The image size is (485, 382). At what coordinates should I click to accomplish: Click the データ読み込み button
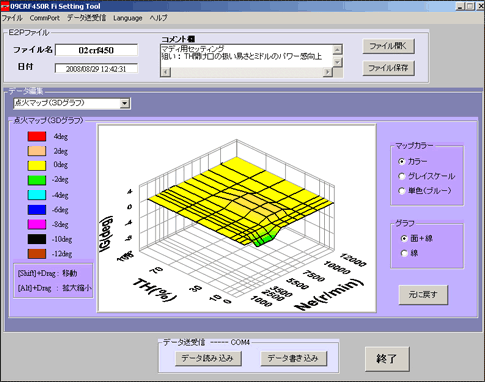208,359
